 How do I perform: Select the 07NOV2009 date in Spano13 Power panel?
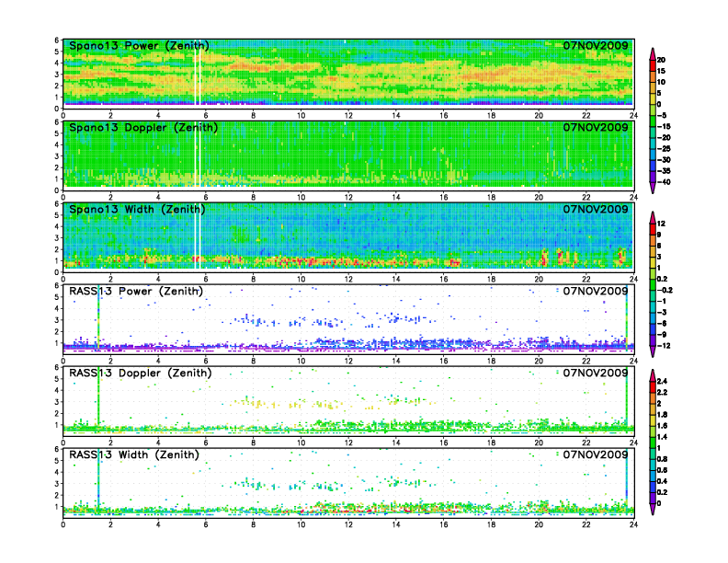(596, 45)
